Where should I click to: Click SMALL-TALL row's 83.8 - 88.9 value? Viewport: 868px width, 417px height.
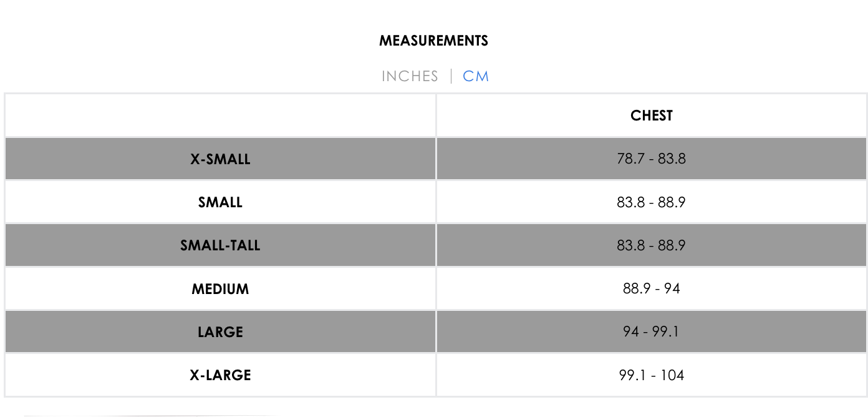tap(652, 245)
